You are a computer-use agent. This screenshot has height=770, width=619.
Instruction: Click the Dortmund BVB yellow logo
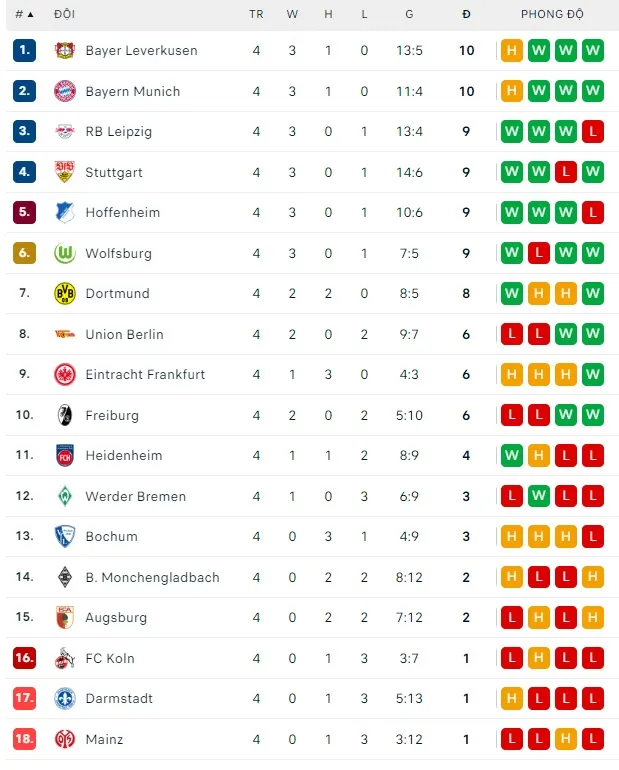[65, 294]
